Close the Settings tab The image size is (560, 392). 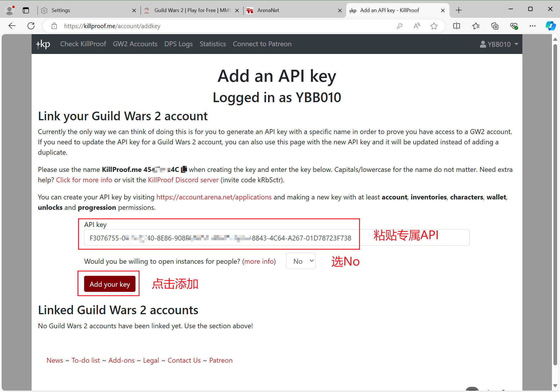point(134,11)
